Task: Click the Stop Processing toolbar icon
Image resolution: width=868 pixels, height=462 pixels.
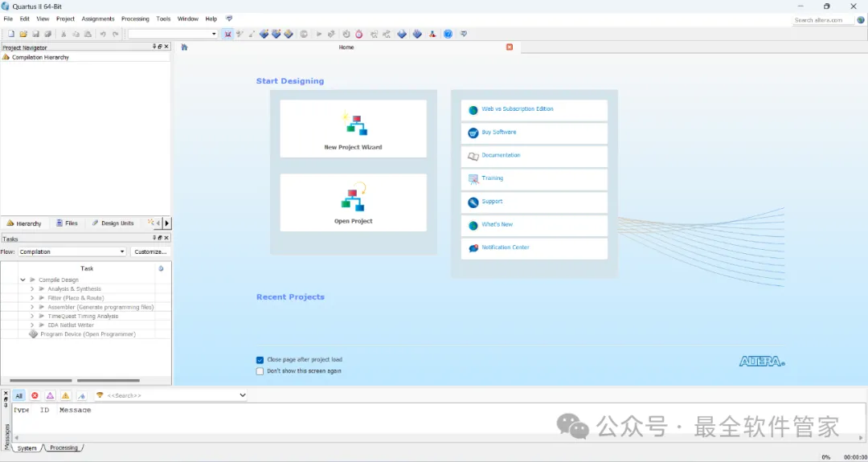Action: coord(304,34)
